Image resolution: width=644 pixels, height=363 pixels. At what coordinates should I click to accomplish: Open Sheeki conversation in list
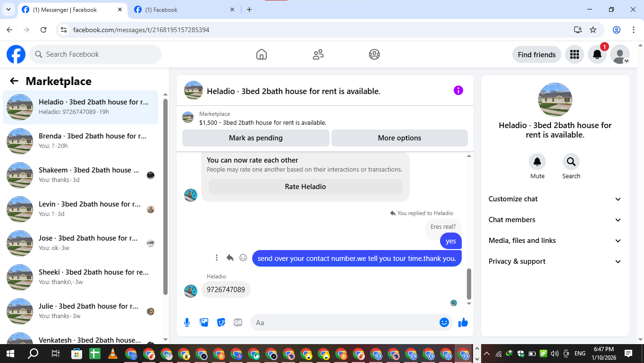81,277
